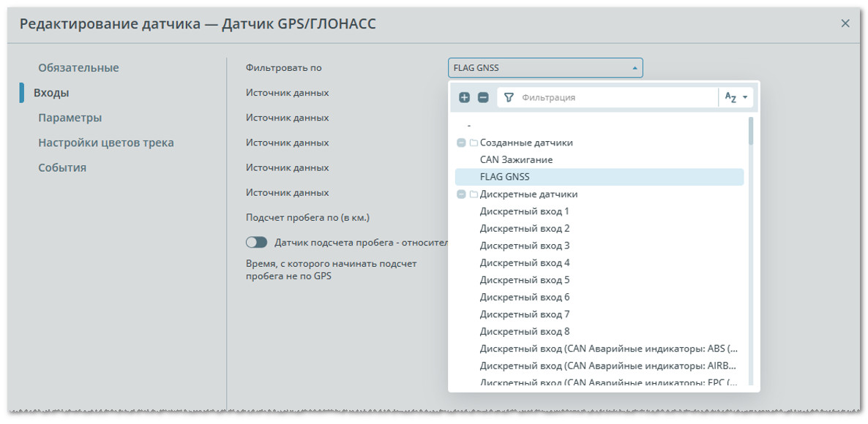Click the Фильтрация search field
868x424 pixels.
click(617, 97)
